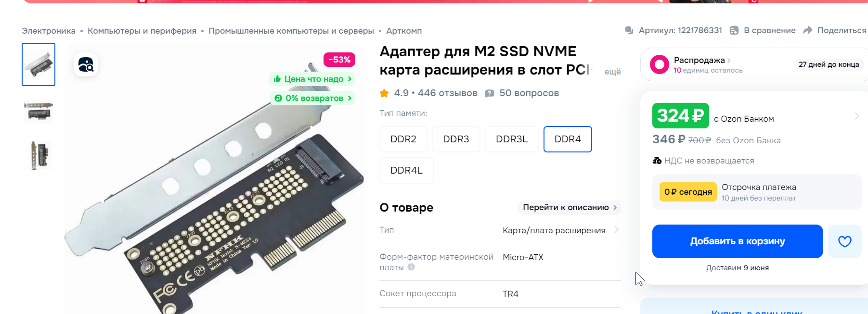The height and width of the screenshot is (314, 868).
Task: Go to Электроника breadcrumb category
Action: pos(49,31)
